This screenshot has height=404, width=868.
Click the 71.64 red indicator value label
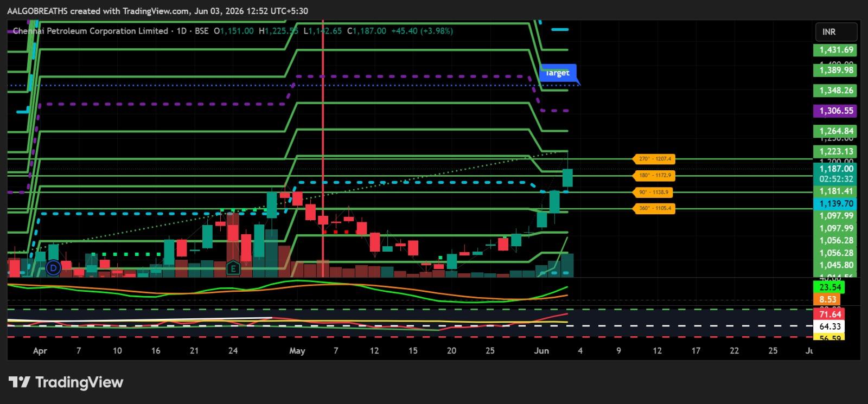(829, 315)
